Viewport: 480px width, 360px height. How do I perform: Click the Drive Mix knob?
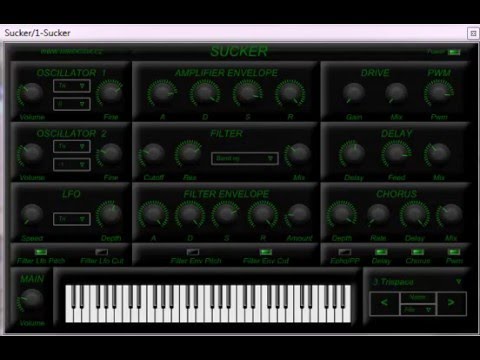[x=396, y=93]
